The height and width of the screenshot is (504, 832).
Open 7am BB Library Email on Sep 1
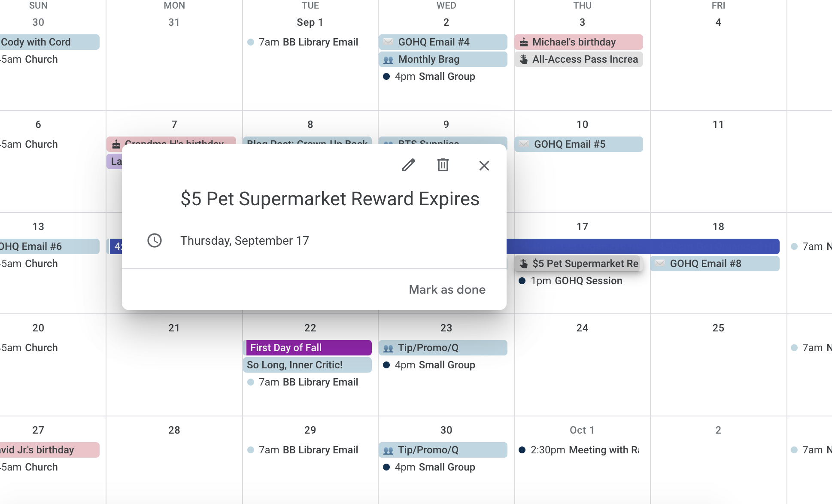[303, 42]
